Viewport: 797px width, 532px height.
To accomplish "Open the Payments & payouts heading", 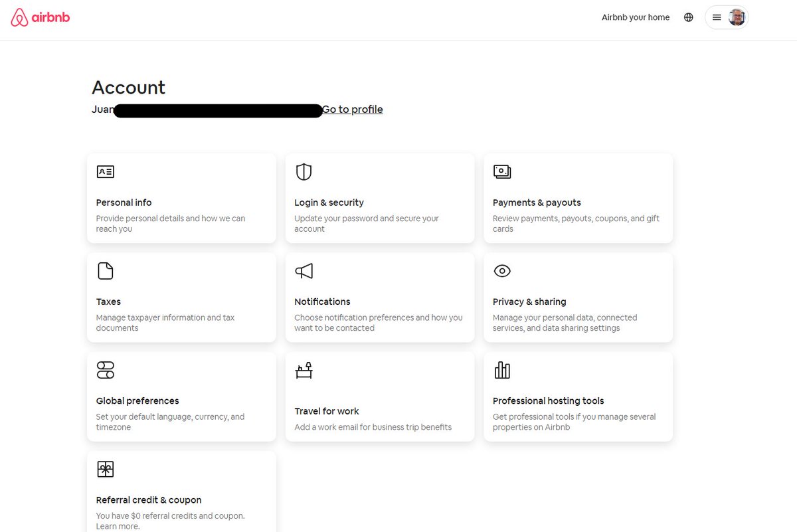I will pos(537,203).
